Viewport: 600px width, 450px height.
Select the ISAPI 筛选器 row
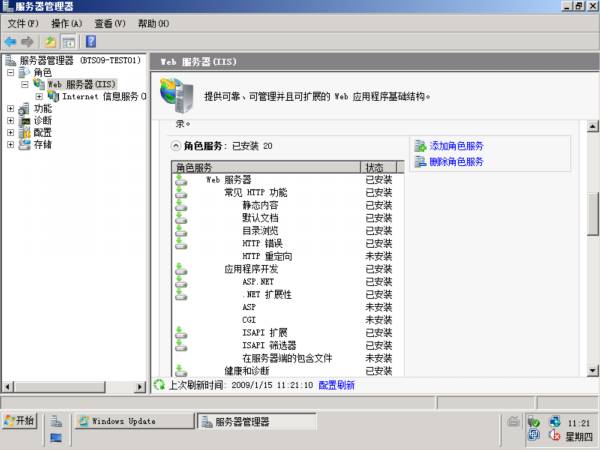click(288, 345)
